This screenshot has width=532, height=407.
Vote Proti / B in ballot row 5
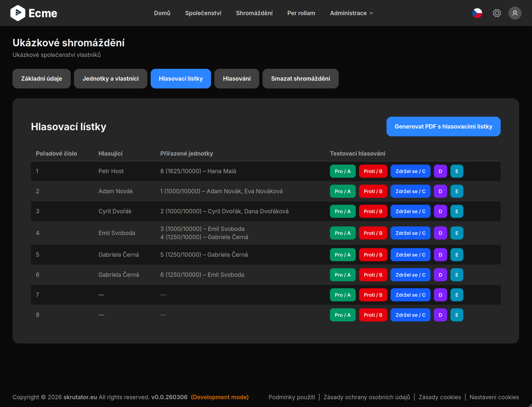[x=373, y=255]
